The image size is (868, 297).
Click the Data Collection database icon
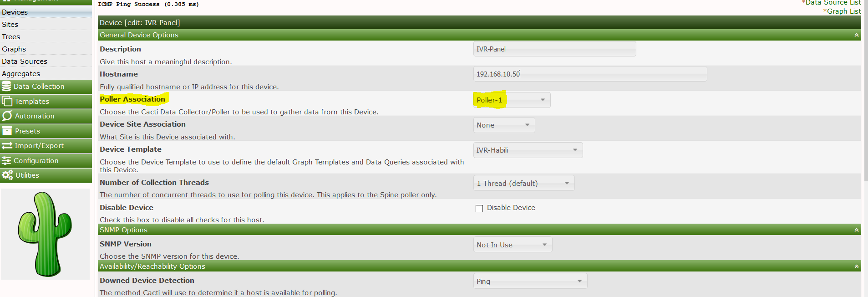[6, 86]
